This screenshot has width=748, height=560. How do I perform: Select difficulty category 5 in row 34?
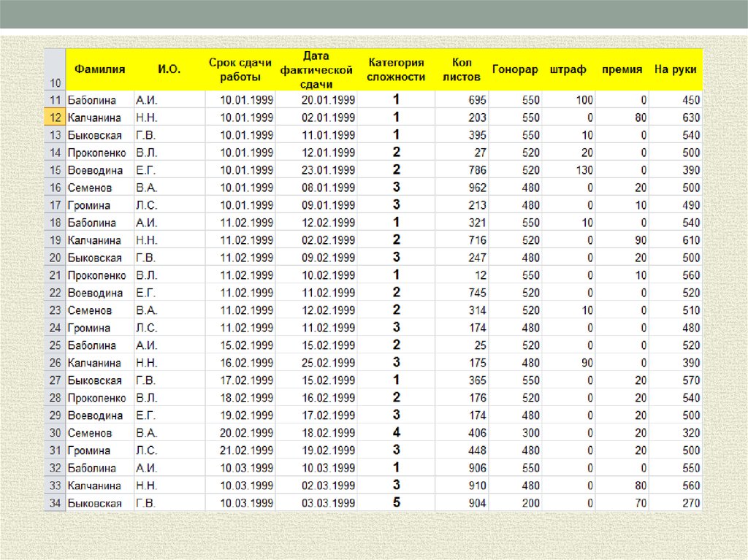pyautogui.click(x=396, y=503)
